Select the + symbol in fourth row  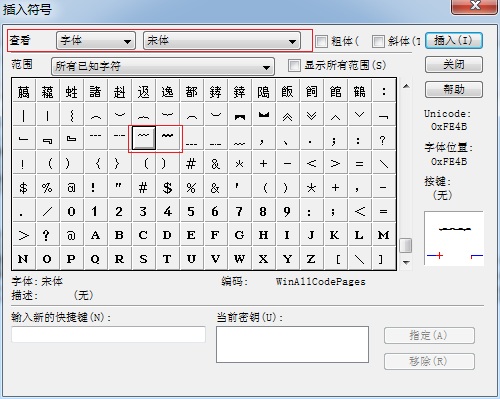pos(263,163)
